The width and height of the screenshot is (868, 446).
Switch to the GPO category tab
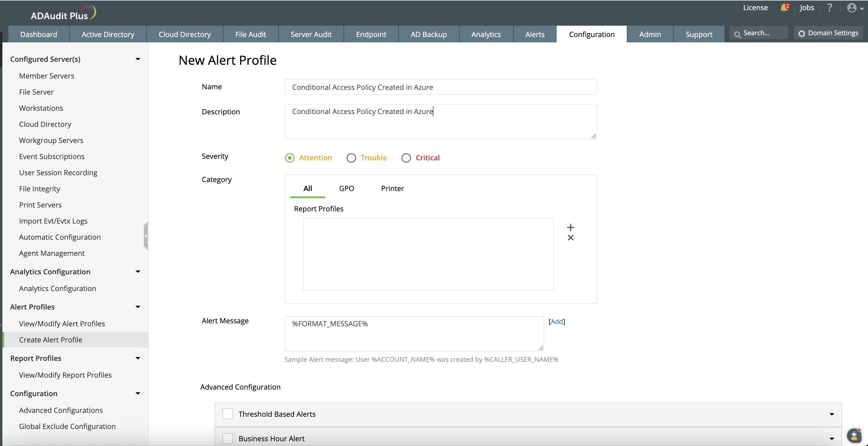[346, 188]
